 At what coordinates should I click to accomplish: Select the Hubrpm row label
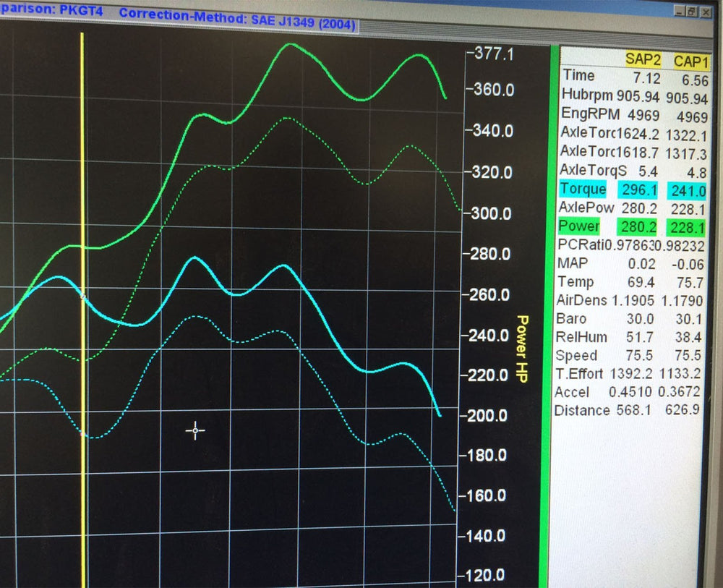[x=587, y=95]
